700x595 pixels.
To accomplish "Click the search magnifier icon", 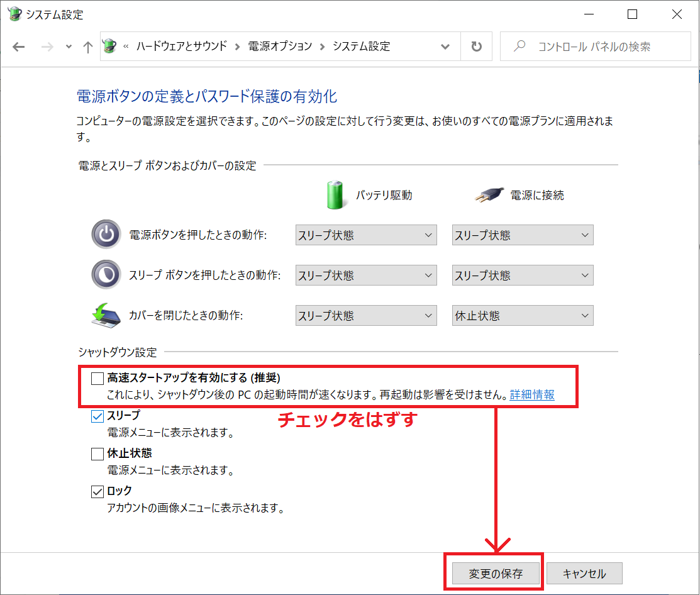I will tap(519, 47).
